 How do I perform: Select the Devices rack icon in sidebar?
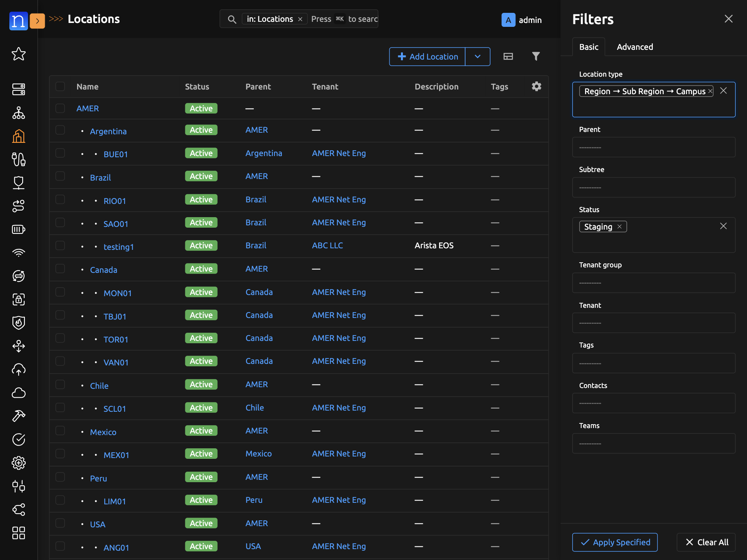pyautogui.click(x=18, y=89)
